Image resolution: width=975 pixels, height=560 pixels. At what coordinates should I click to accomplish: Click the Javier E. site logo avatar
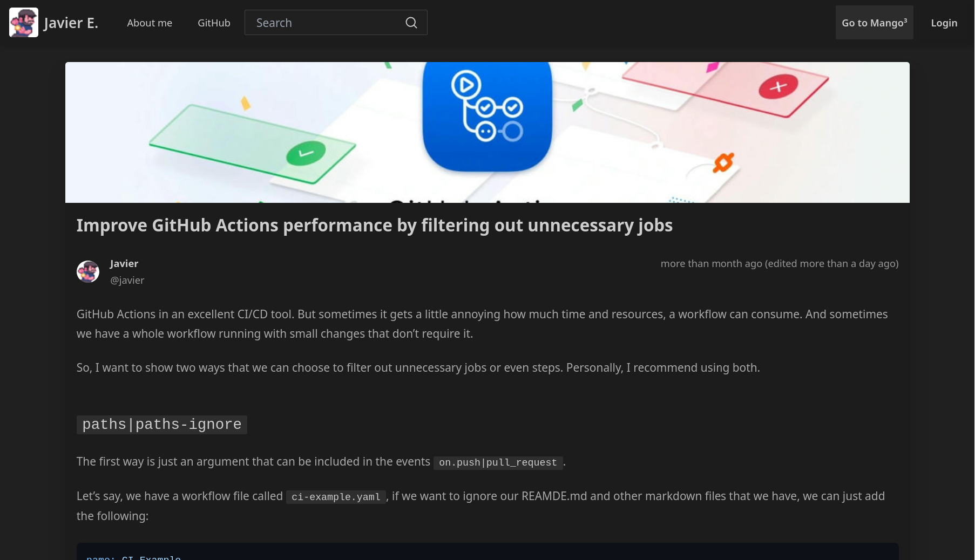[x=24, y=23]
